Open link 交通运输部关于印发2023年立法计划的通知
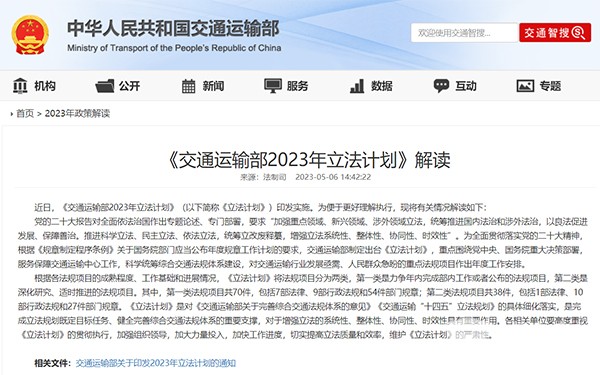The image size is (600, 375). [156, 363]
